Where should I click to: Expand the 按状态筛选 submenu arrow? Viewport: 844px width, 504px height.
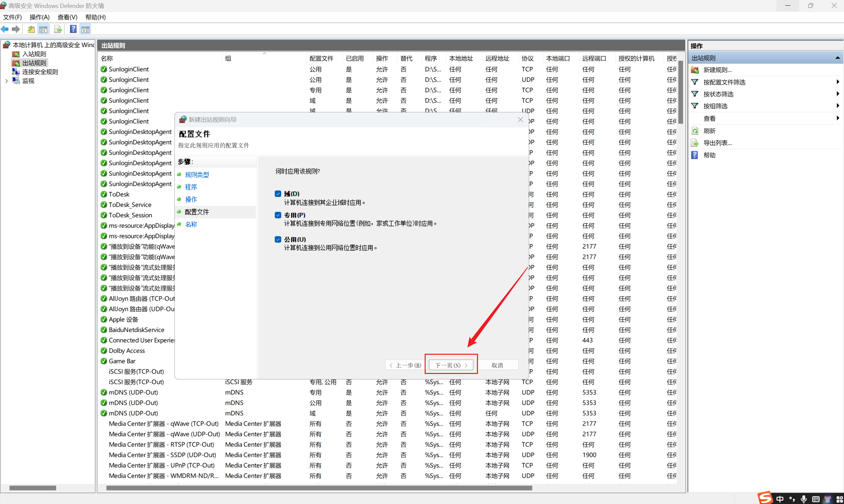coord(838,94)
